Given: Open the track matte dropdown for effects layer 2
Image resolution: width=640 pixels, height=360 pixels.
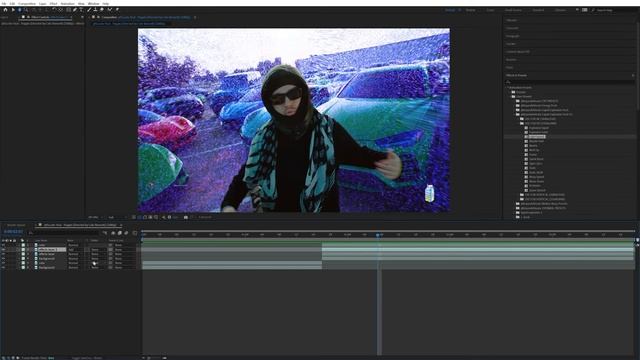Looking at the screenshot, I should point(97,249).
